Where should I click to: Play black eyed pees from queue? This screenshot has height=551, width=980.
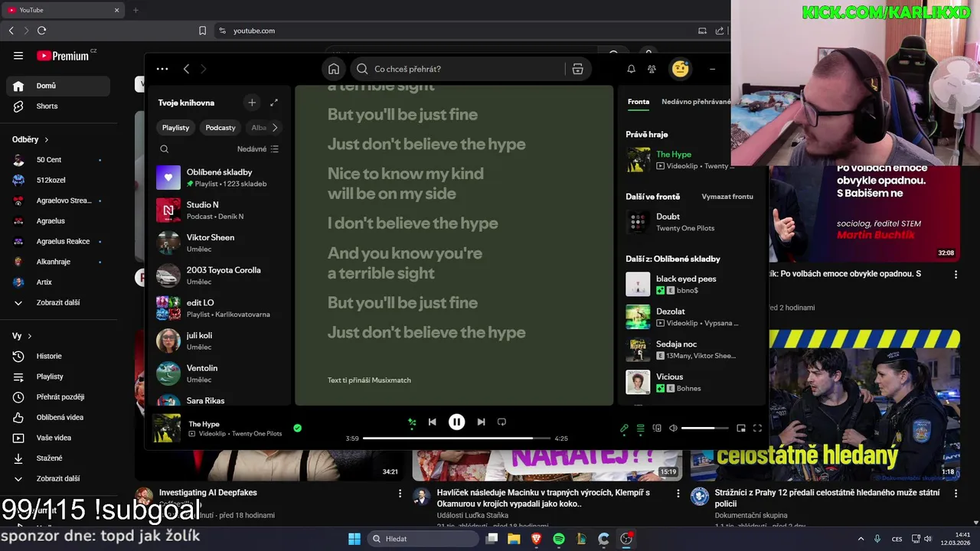coord(691,284)
